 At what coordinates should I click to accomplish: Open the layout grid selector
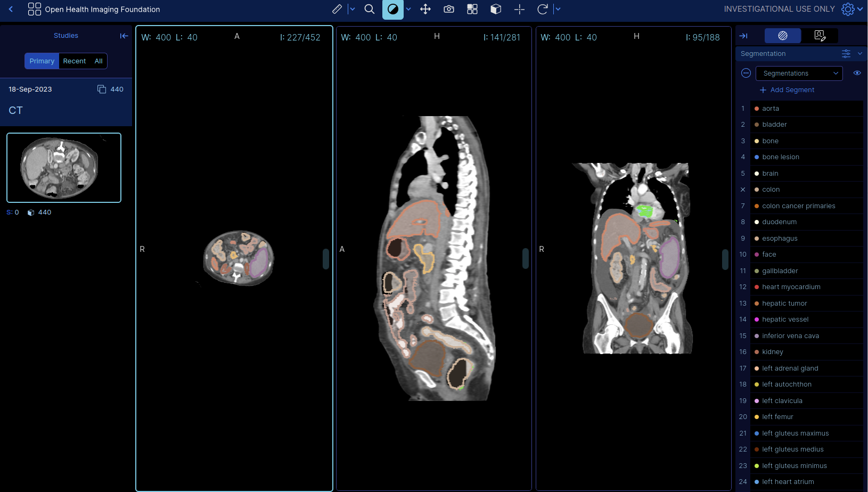tap(472, 9)
